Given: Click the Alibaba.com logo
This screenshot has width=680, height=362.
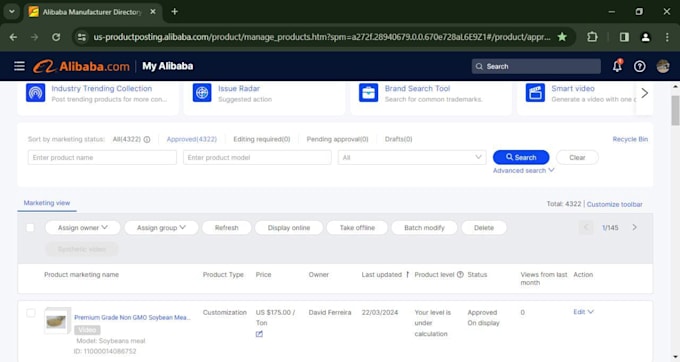Looking at the screenshot, I should [81, 66].
